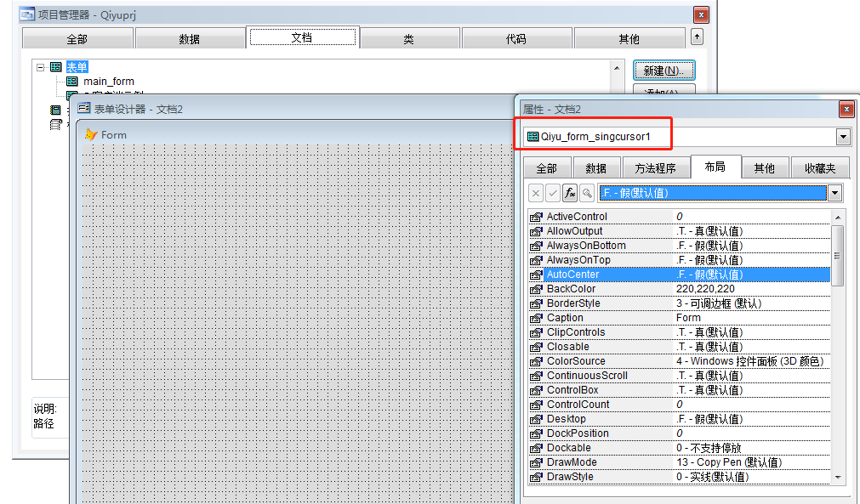Screen dimensions: 860x504
Task: Select the 布局 tab in Properties
Action: point(715,167)
